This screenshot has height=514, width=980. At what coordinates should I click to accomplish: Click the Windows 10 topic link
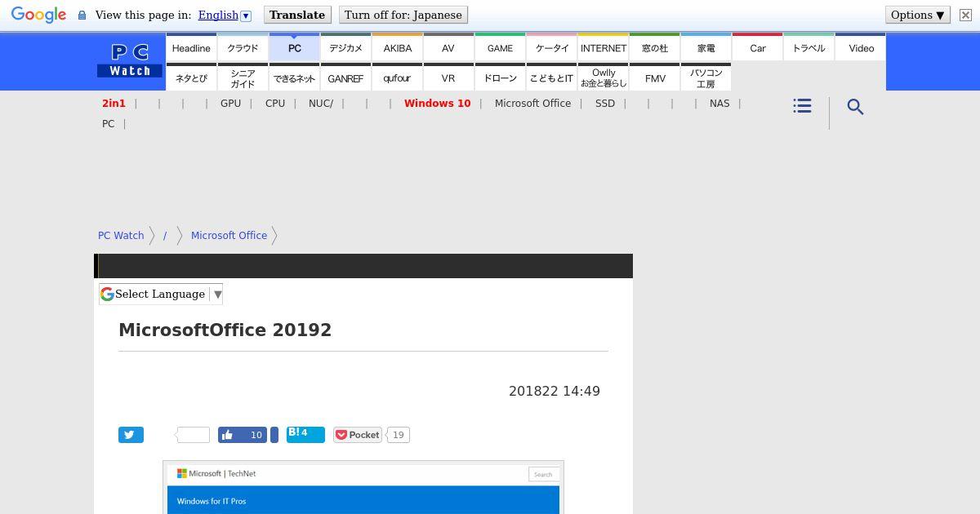pyautogui.click(x=437, y=104)
